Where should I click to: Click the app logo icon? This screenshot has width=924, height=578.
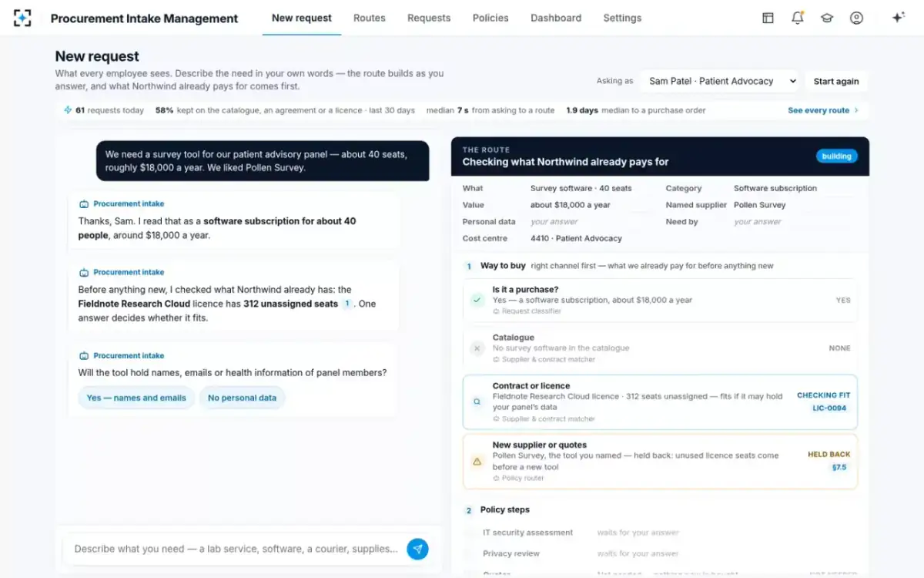point(23,18)
